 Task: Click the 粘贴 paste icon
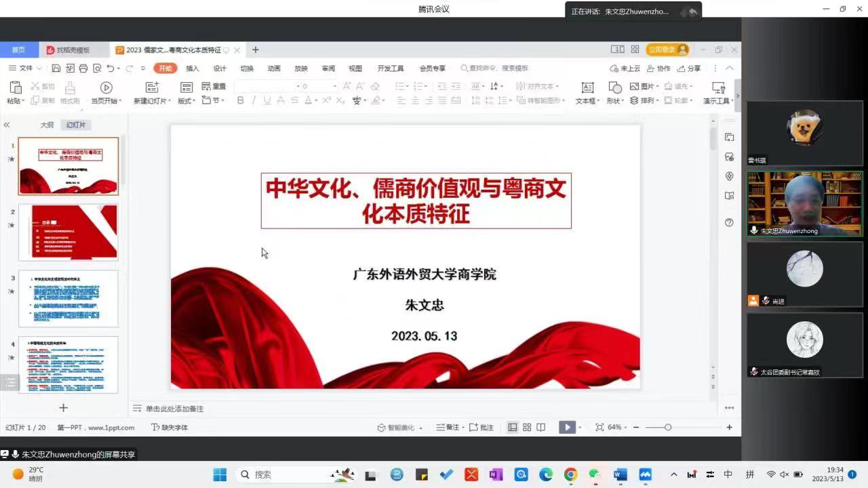(14, 87)
